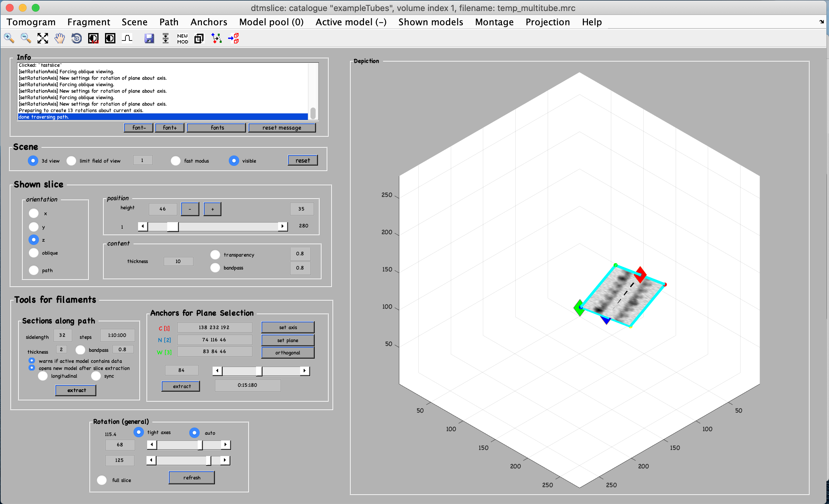Click left arrow of height slider
Viewport: 829px width, 504px height.
coord(143,226)
